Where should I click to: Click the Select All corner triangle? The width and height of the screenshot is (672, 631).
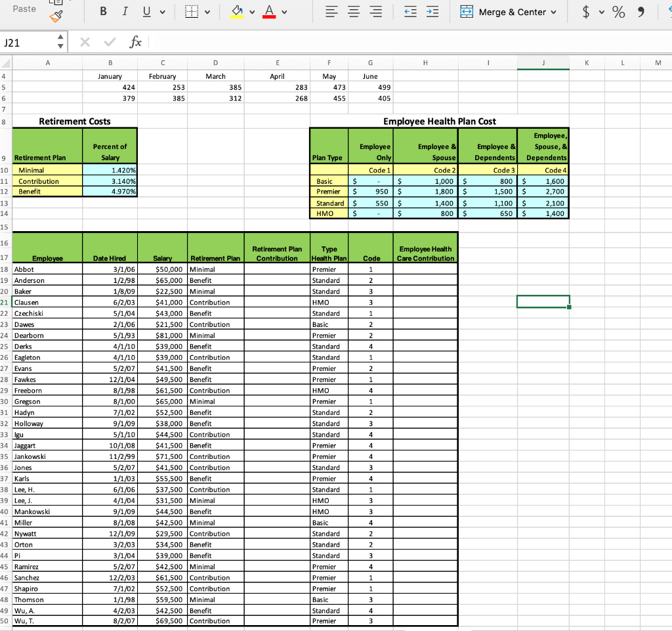(5, 63)
